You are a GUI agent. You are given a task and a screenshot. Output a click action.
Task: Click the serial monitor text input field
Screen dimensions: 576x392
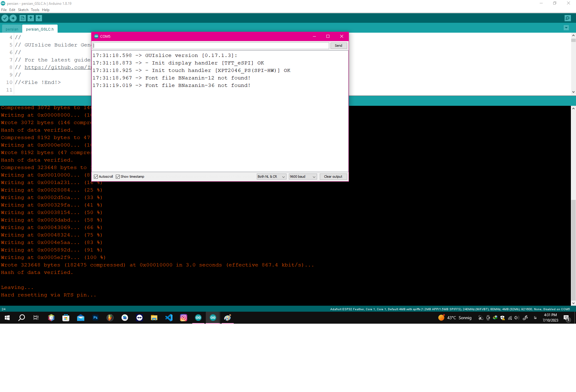coord(211,46)
